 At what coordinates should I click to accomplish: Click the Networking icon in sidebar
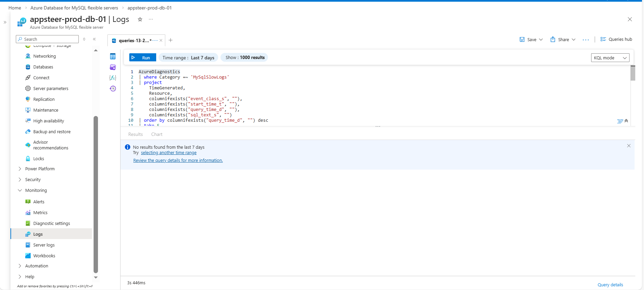28,56
